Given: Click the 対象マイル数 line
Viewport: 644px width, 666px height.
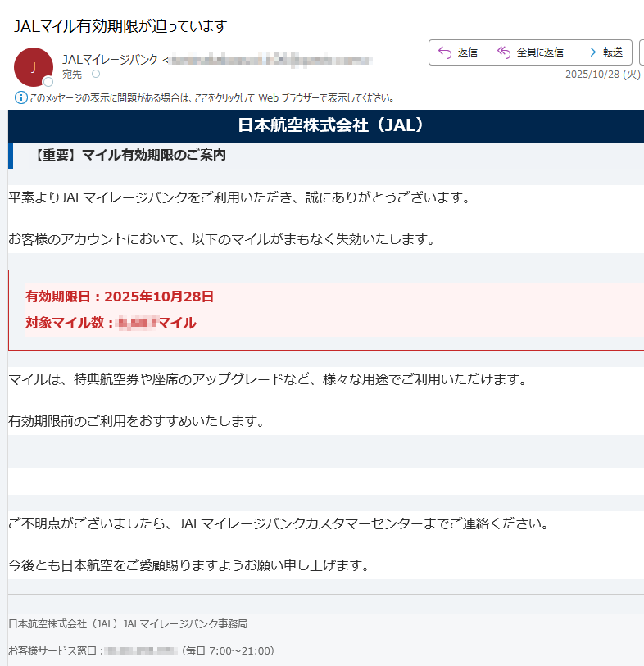Looking at the screenshot, I should point(111,323).
